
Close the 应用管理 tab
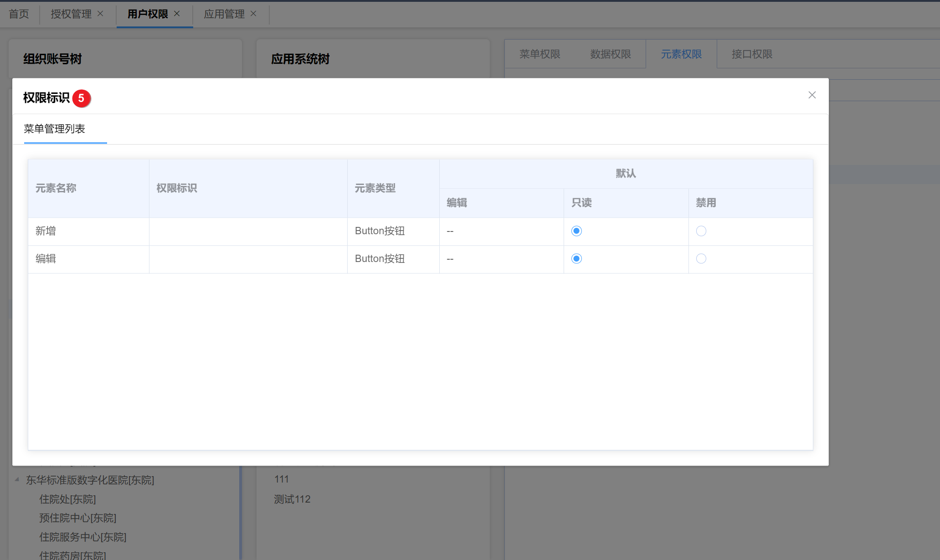click(x=253, y=14)
